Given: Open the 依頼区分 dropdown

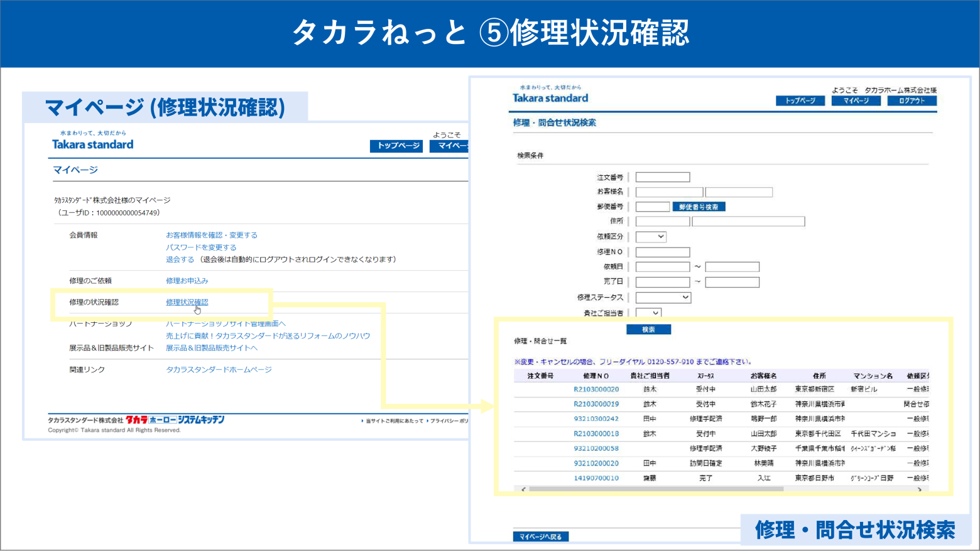Looking at the screenshot, I should click(x=651, y=237).
